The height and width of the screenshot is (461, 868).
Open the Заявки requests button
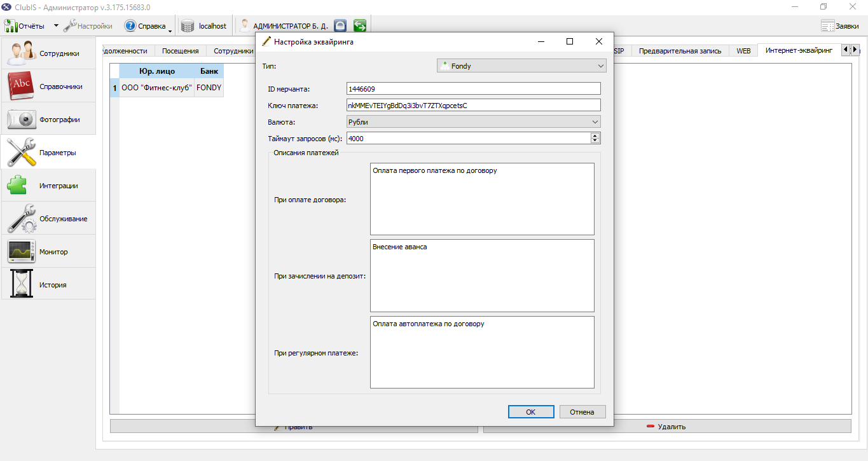(x=839, y=26)
